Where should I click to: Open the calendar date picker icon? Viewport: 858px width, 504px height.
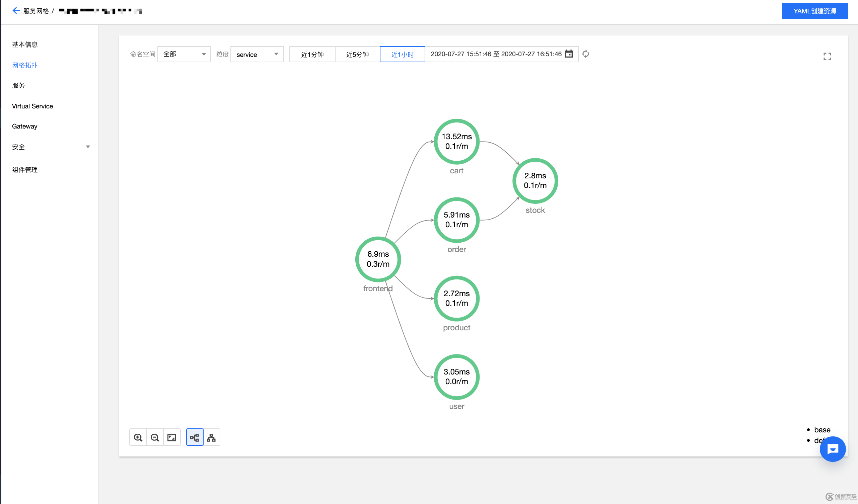point(569,54)
